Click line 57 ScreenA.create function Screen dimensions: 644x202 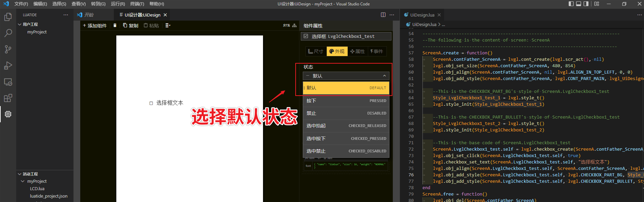click(457, 53)
